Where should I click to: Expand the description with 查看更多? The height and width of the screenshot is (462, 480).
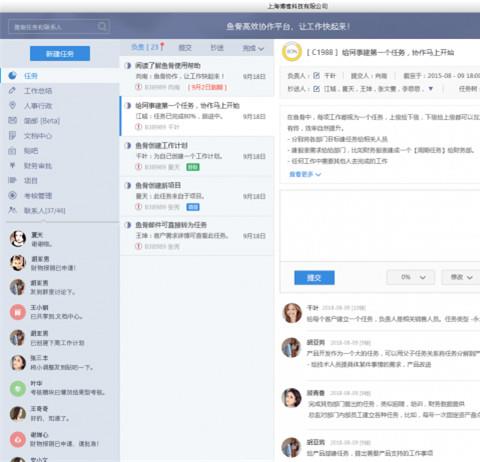[305, 174]
